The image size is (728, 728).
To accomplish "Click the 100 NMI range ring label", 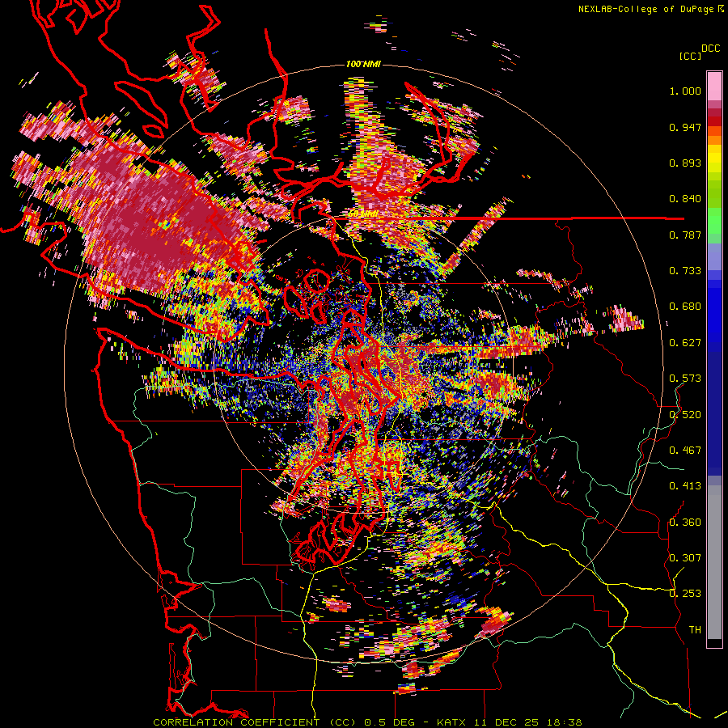I will [363, 64].
